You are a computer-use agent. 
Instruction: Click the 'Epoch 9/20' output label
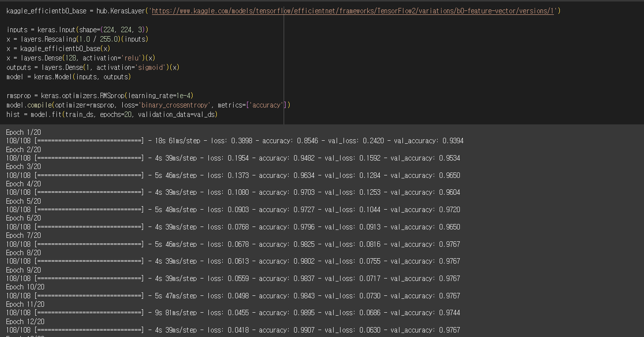coord(23,270)
